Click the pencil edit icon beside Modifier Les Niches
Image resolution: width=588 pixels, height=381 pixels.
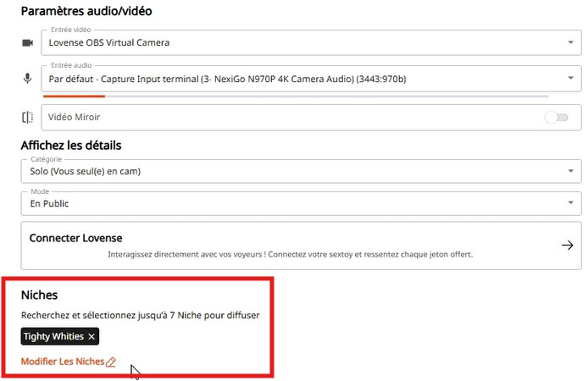111,362
